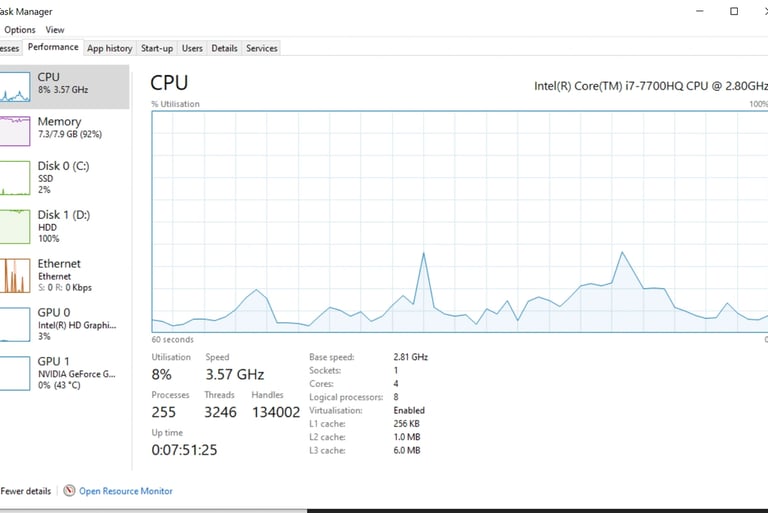768x513 pixels.
Task: Select the Performance tab
Action: (53, 47)
